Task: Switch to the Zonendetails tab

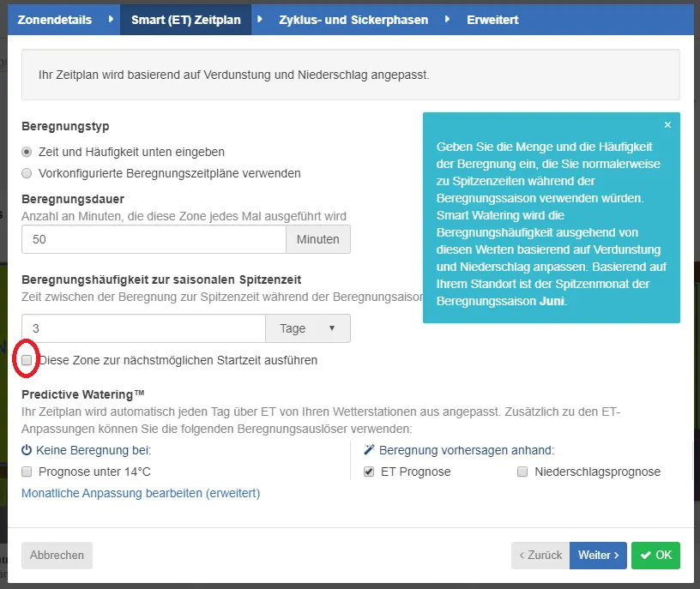Action: point(55,20)
